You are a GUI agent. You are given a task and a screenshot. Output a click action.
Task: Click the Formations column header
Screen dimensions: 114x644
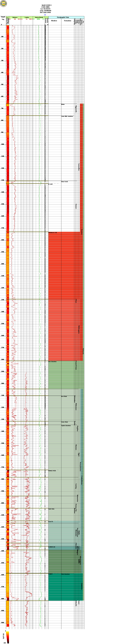(x=68, y=21)
